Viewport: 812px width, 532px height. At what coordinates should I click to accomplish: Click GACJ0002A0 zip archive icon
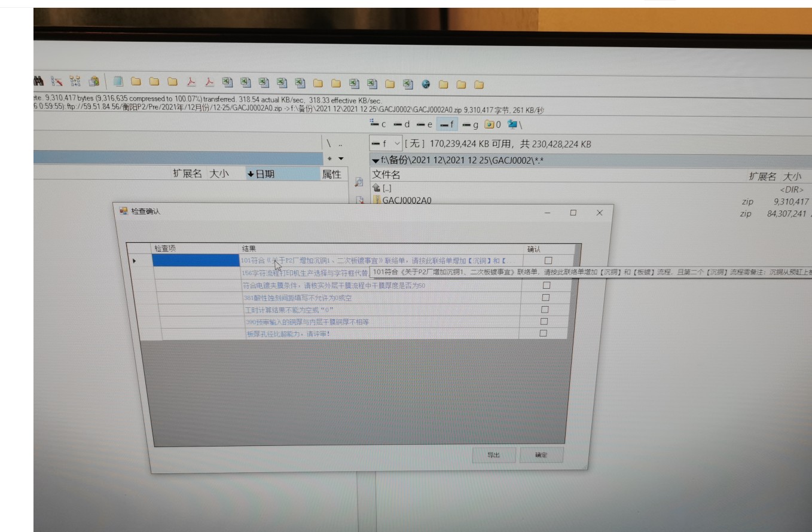[x=377, y=200]
